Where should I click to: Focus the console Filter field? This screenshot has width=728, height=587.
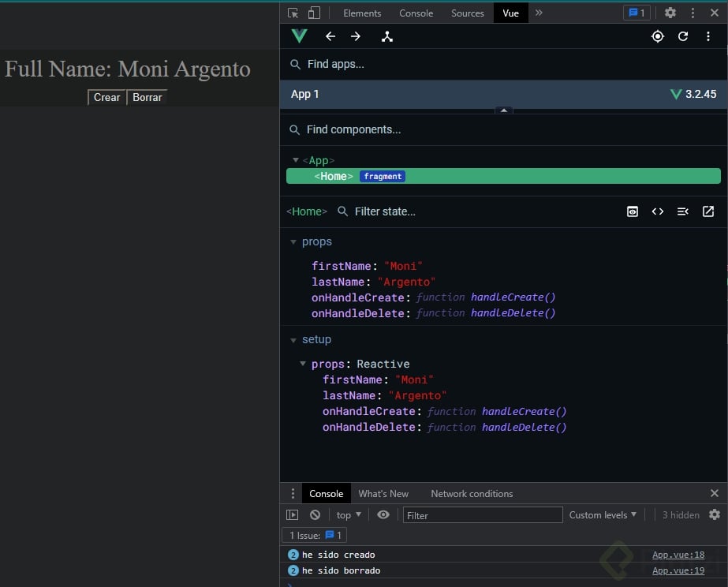[483, 515]
